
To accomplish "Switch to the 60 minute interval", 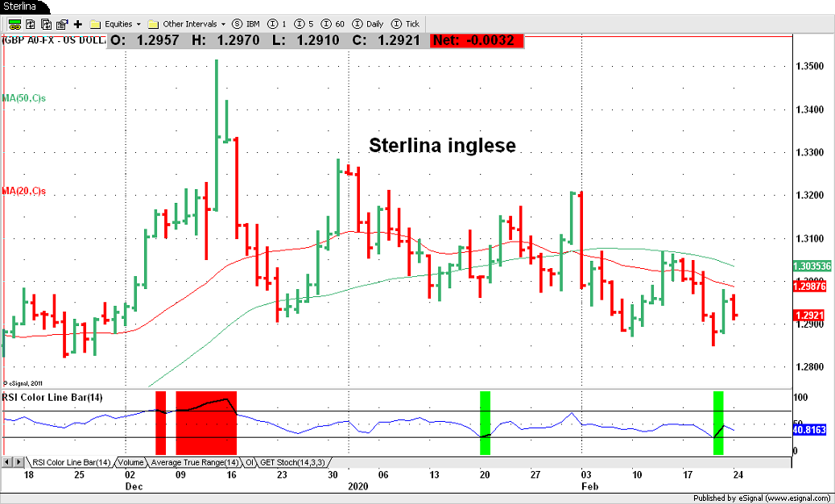I will click(x=333, y=24).
